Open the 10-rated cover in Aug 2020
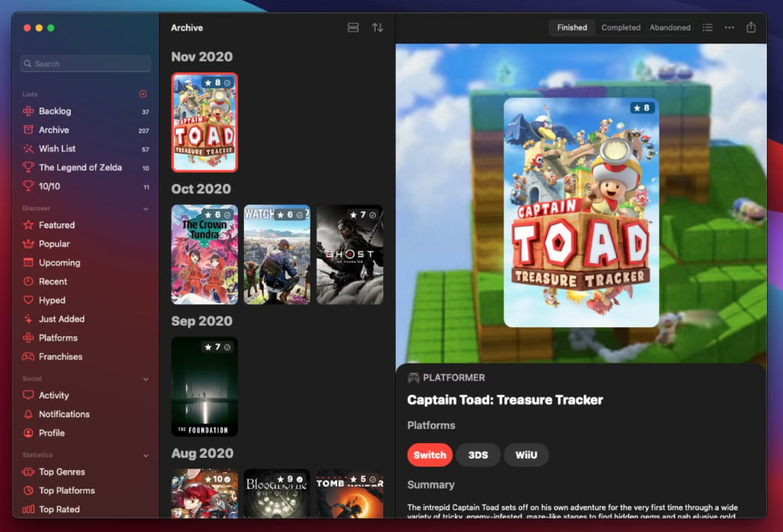Viewport: 783px width, 532px height. (205, 494)
